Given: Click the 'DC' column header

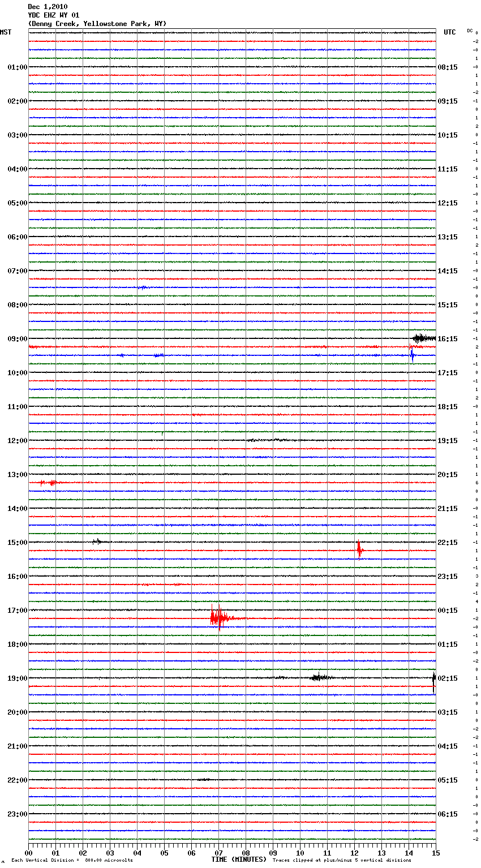Looking at the screenshot, I should pos(470,31).
